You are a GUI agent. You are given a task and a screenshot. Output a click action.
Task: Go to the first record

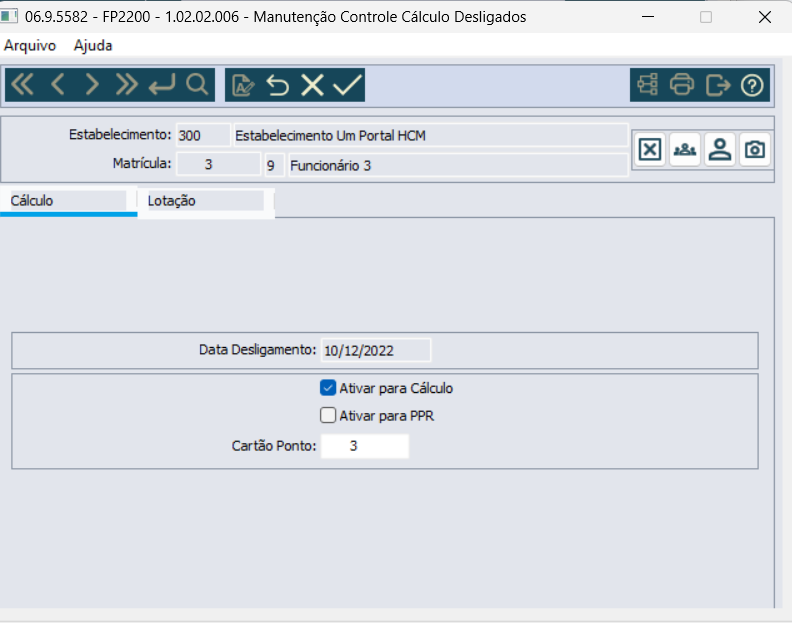coord(23,84)
